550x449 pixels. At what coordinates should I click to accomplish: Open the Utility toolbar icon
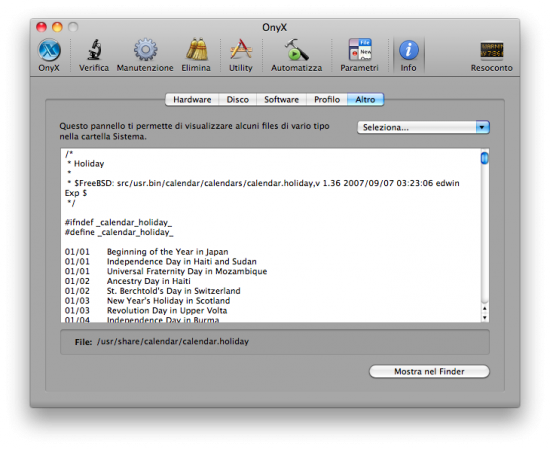click(x=241, y=55)
